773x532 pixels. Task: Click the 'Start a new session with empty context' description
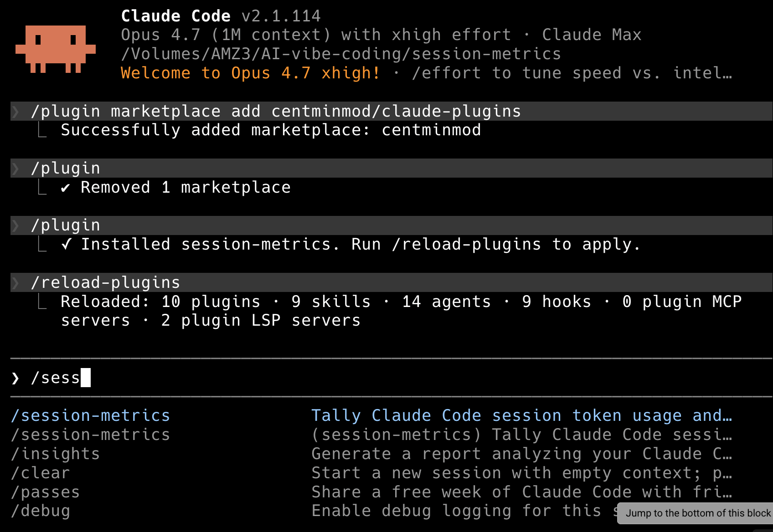pos(522,473)
